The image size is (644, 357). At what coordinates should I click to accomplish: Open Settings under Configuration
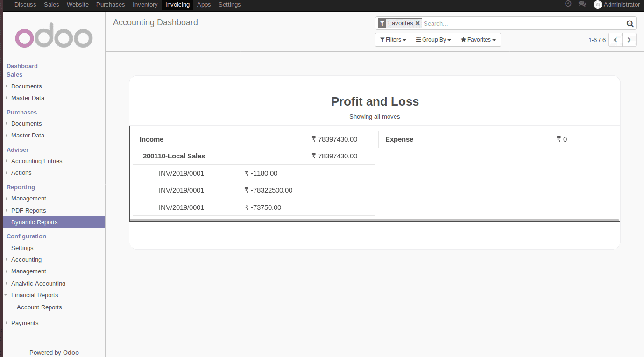click(22, 248)
